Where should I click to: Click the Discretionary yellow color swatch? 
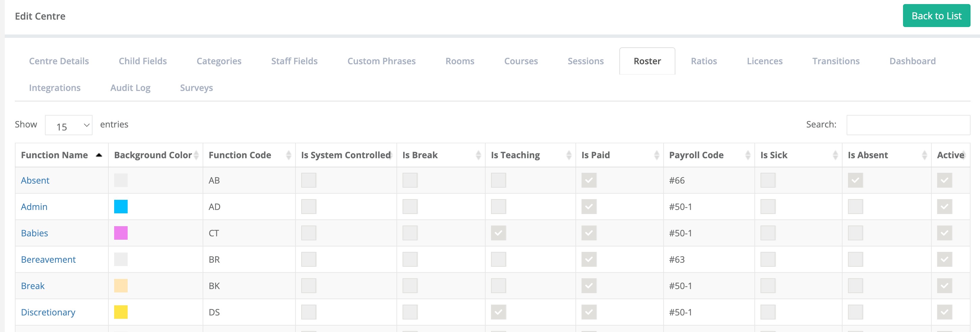(121, 312)
